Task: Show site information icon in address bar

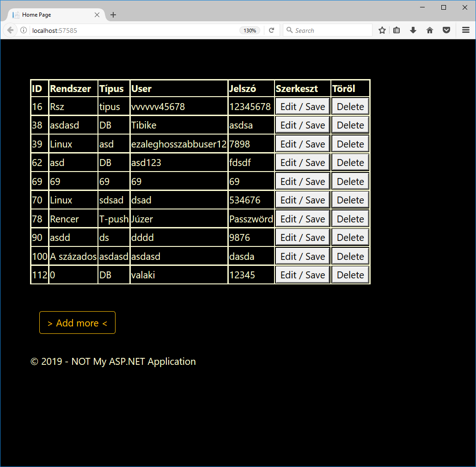Action: (24, 31)
